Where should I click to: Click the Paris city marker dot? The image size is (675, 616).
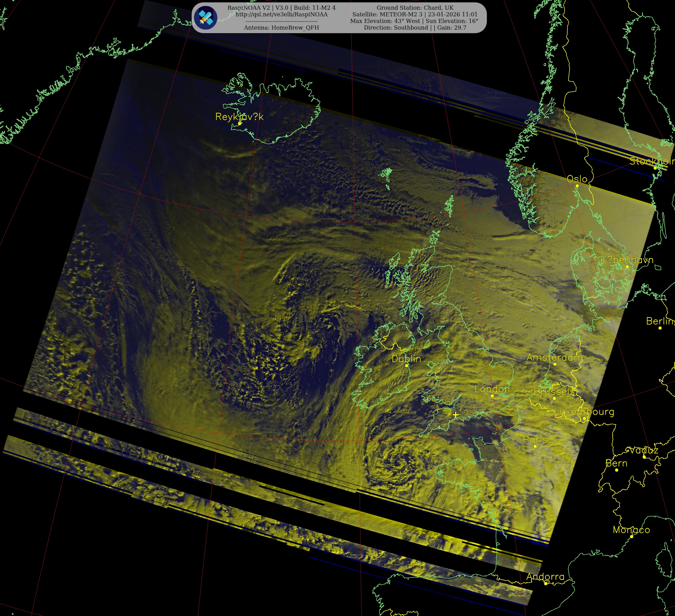pyautogui.click(x=535, y=446)
